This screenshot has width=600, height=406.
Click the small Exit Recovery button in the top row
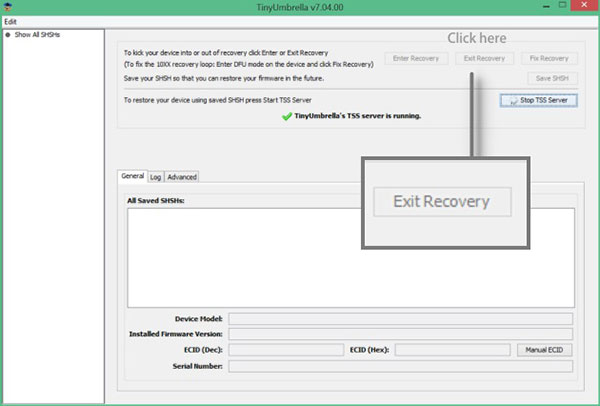point(484,59)
